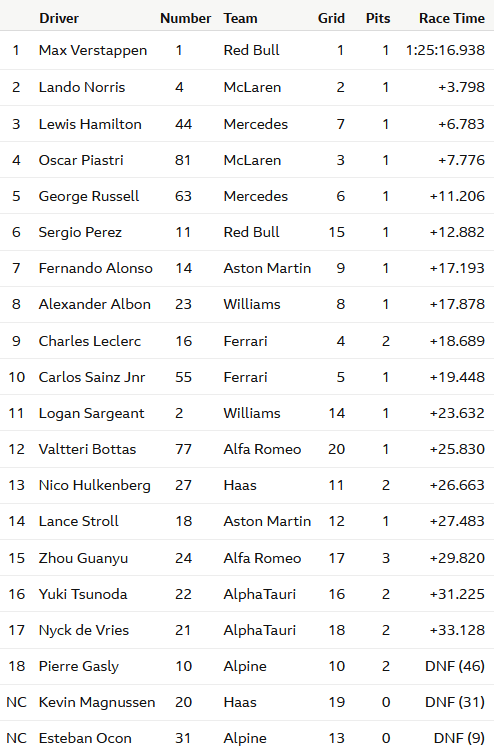This screenshot has width=494, height=750.
Task: Click Zhou Guanyu's row
Action: pyautogui.click(x=247, y=558)
